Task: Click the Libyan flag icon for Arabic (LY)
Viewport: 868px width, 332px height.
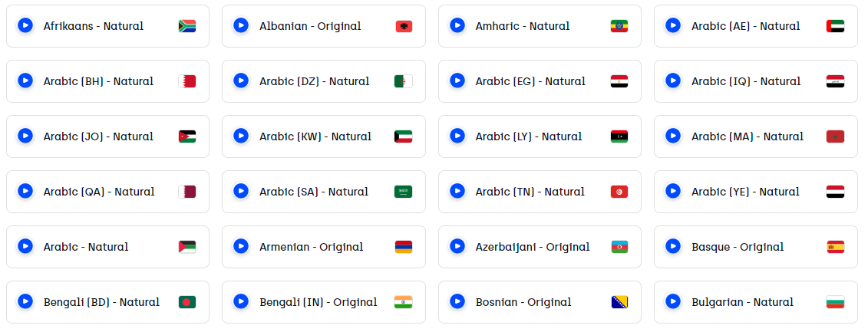Action: pyautogui.click(x=619, y=136)
